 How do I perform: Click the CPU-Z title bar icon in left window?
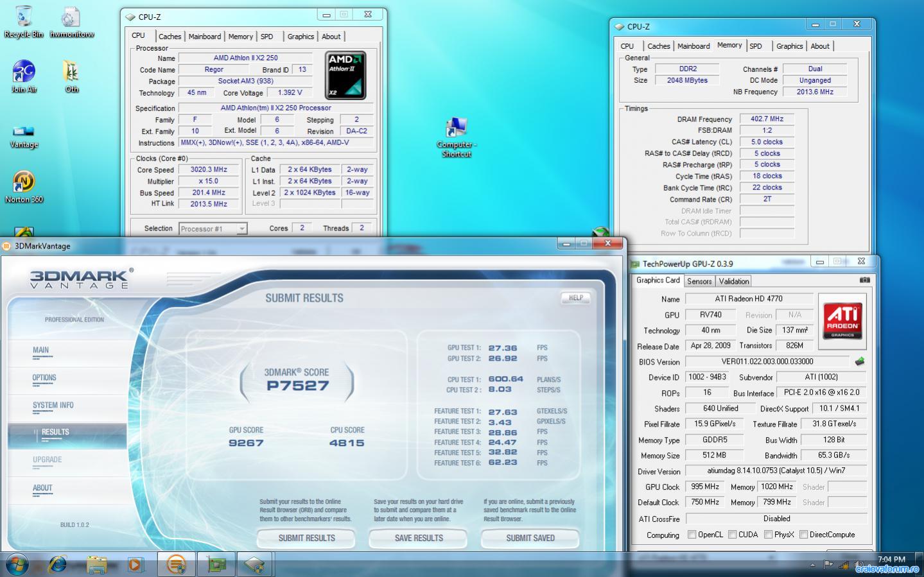coord(130,17)
